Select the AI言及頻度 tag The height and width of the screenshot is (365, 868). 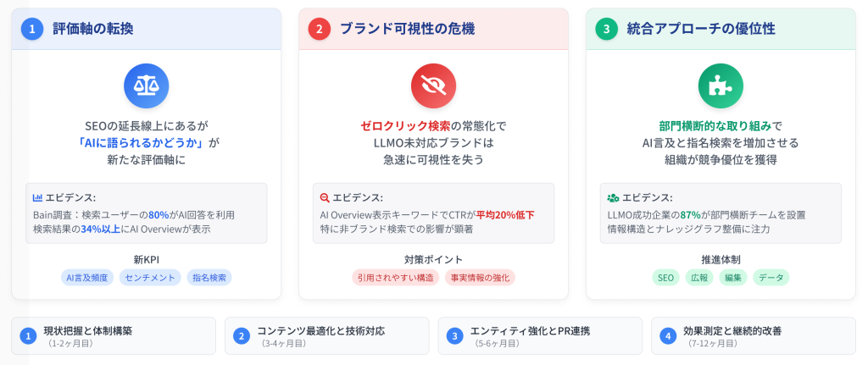coord(87,277)
